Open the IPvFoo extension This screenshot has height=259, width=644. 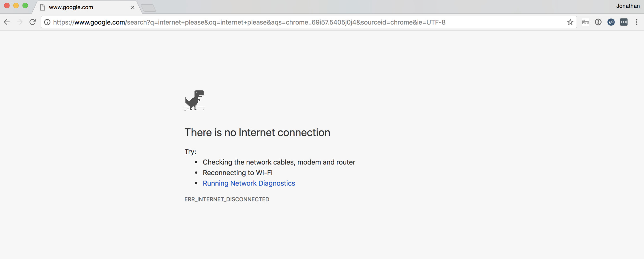pyautogui.click(x=585, y=22)
